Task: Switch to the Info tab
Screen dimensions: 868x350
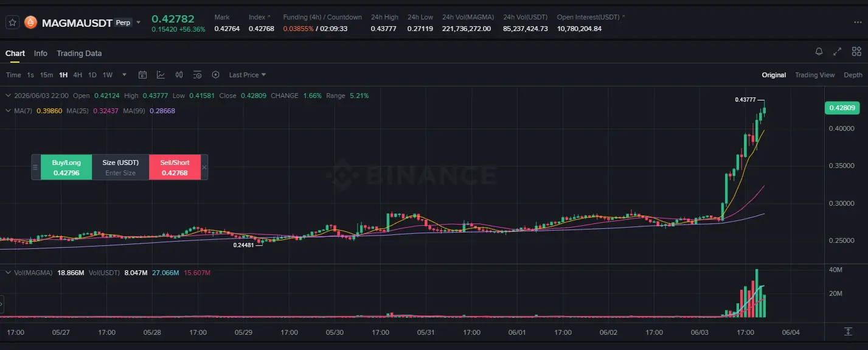Action: pyautogui.click(x=41, y=54)
